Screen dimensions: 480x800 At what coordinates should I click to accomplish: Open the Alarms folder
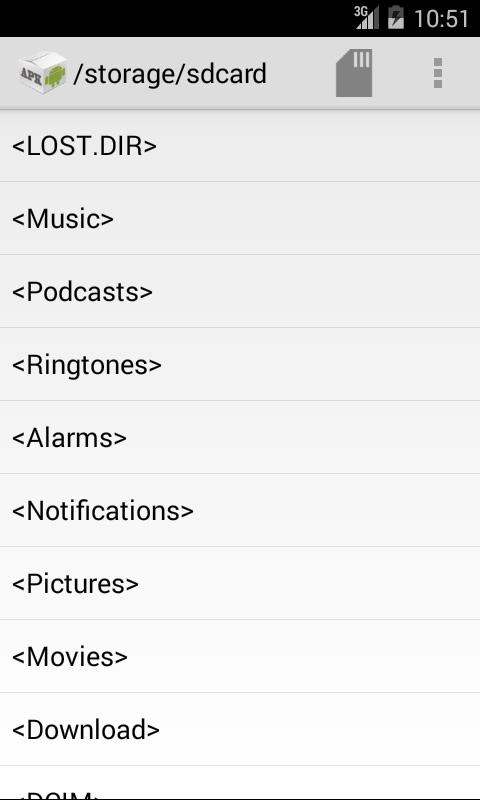click(x=240, y=437)
